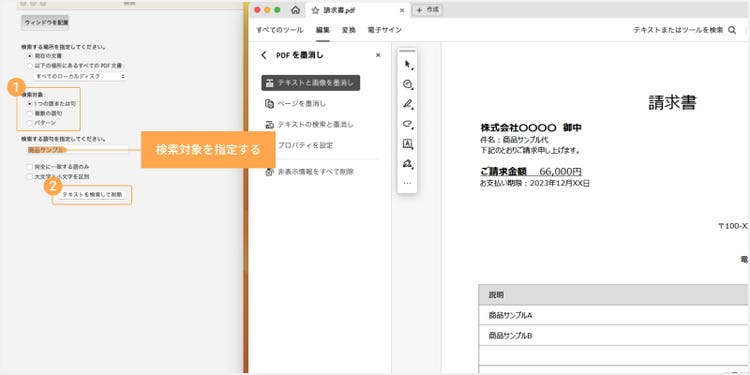Close the 請求書.pdf tab
Image resolution: width=750 pixels, height=375 pixels.
tap(402, 10)
